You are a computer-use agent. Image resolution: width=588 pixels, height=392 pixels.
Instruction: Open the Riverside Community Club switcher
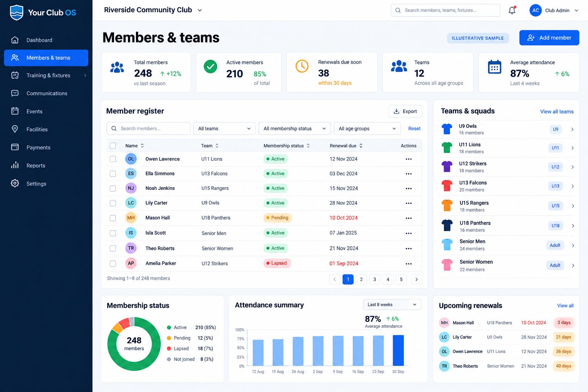coord(153,10)
